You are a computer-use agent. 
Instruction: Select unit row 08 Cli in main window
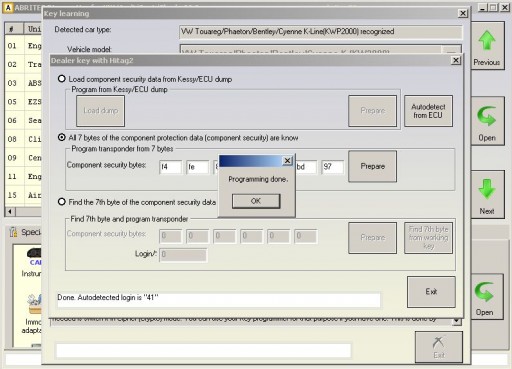[x=23, y=139]
